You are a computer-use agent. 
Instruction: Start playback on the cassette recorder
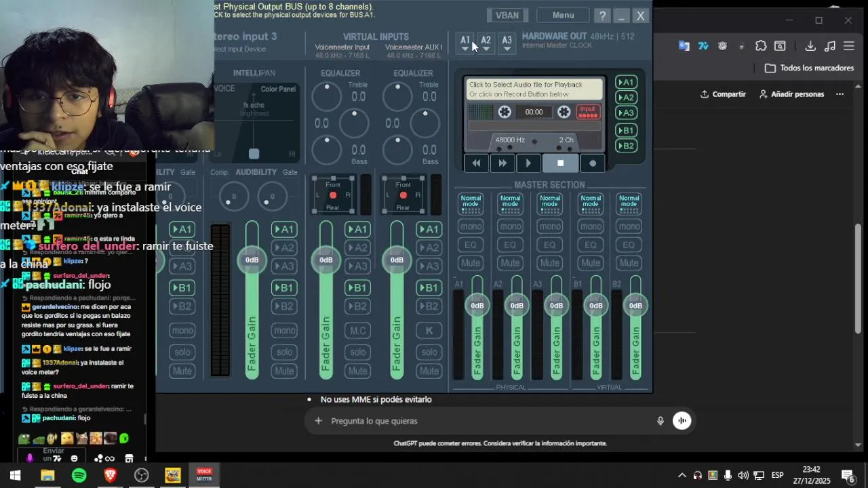tap(528, 163)
